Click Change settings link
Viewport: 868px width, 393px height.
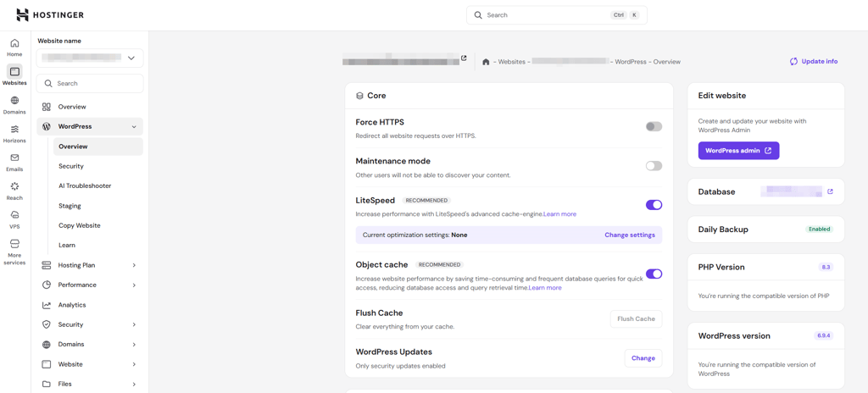[630, 235]
